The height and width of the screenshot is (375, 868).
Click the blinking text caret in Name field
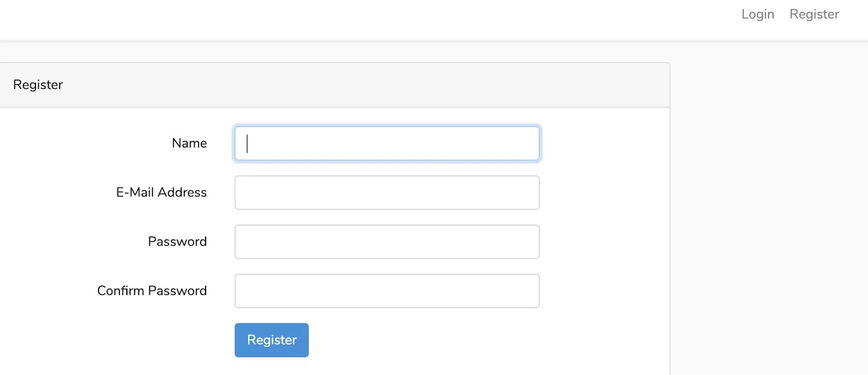247,144
